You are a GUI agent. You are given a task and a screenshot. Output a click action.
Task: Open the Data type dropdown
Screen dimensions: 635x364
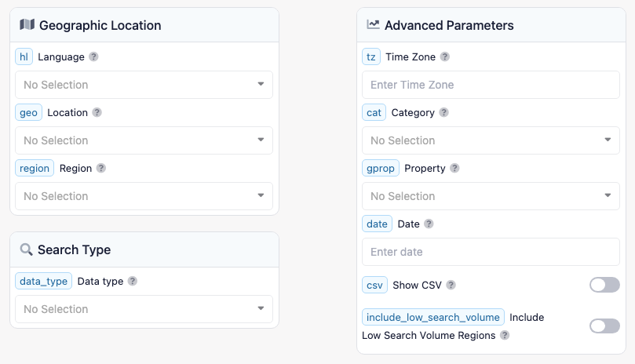coord(144,309)
